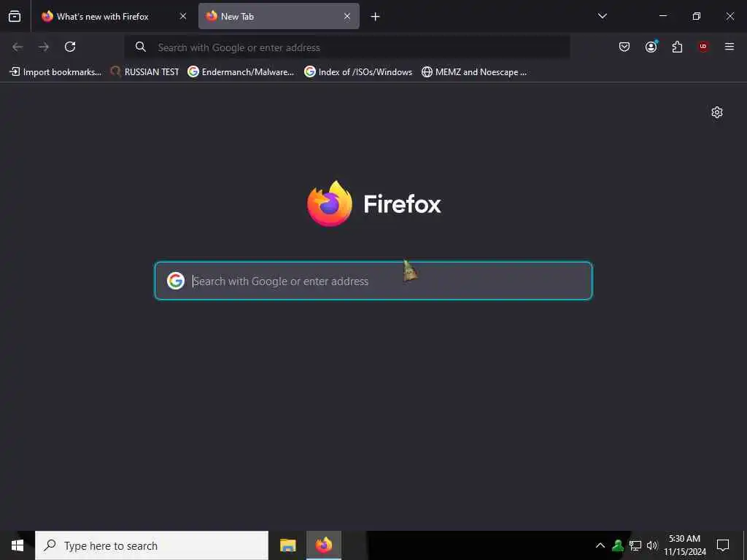Click the magnifier icon in address bar

[x=141, y=47]
